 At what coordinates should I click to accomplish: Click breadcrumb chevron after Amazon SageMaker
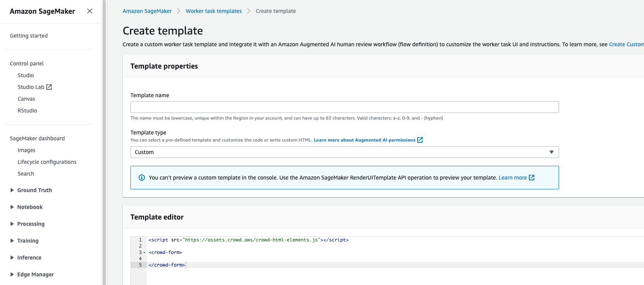click(179, 11)
